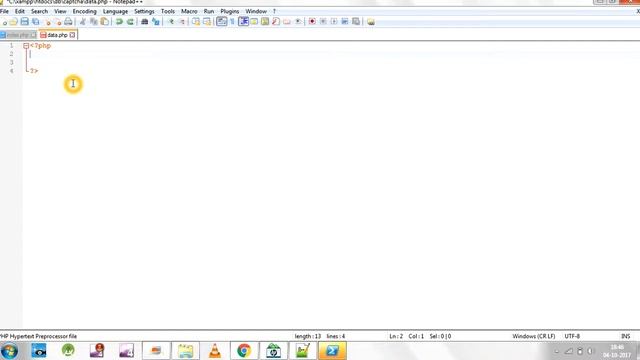Open Google Chrome from the taskbar
Viewport: 640px width, 360px height.
point(244,351)
